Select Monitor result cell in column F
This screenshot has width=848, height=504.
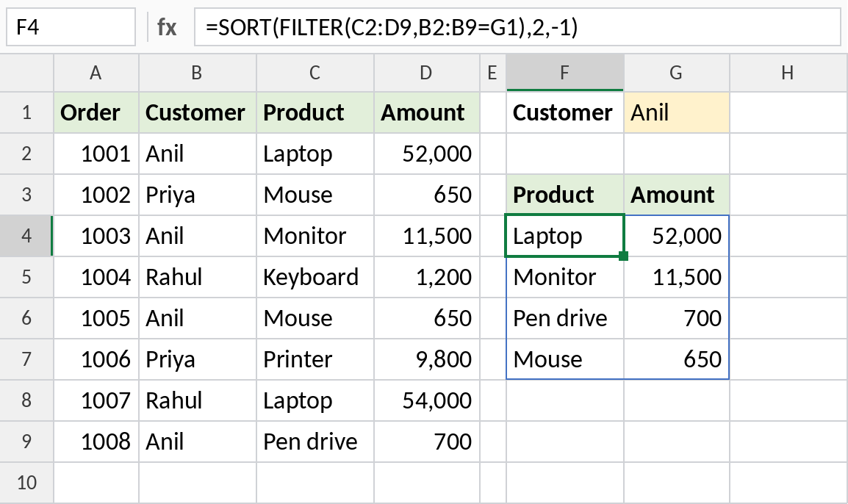point(564,277)
